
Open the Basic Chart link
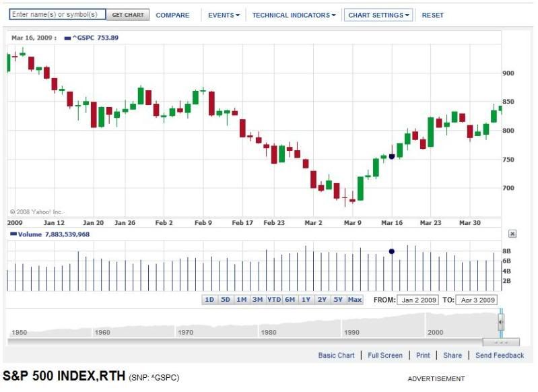336,355
